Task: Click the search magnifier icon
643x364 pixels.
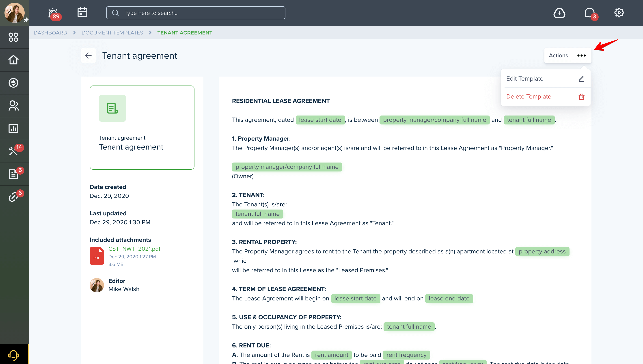Action: pyautogui.click(x=115, y=13)
